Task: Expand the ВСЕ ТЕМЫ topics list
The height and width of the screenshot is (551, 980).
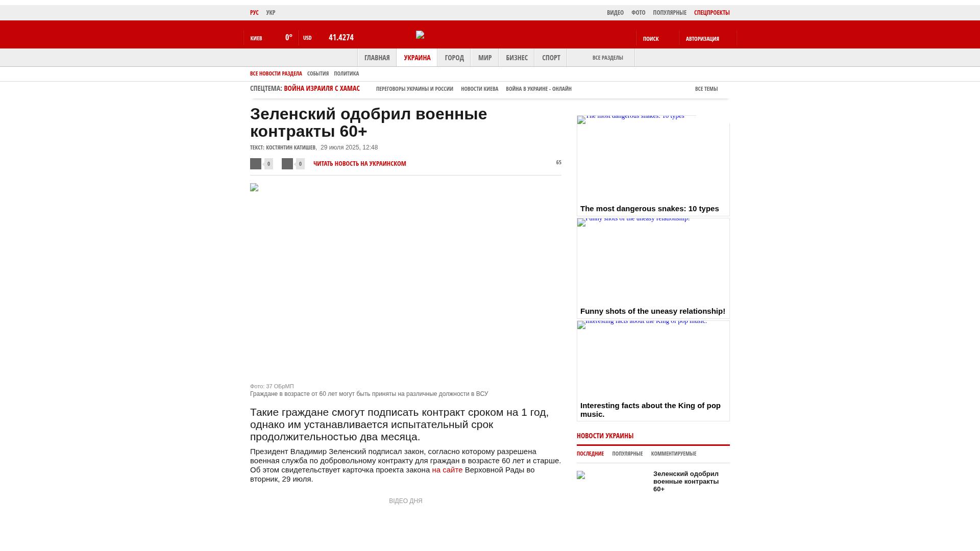Action: 706,89
